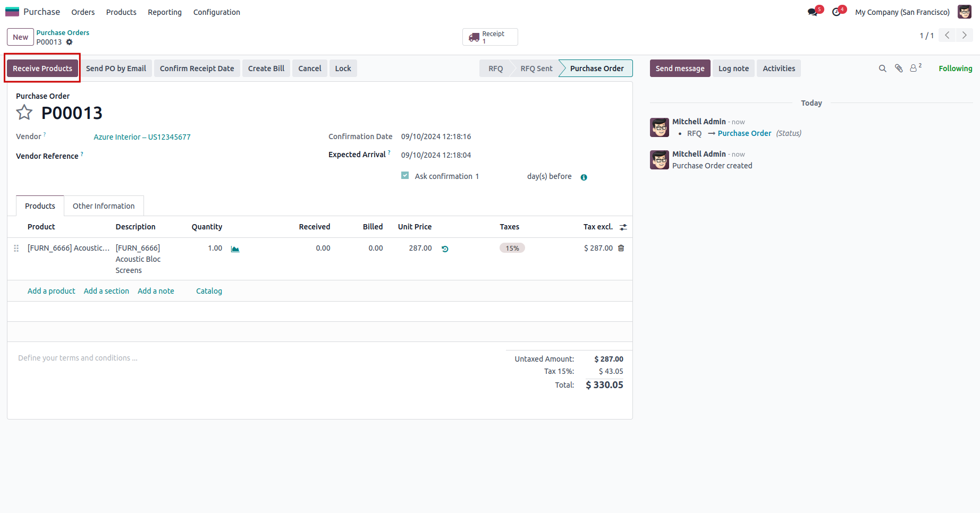Toggle the Ask confirmation checkbox
980x513 pixels.
(405, 175)
